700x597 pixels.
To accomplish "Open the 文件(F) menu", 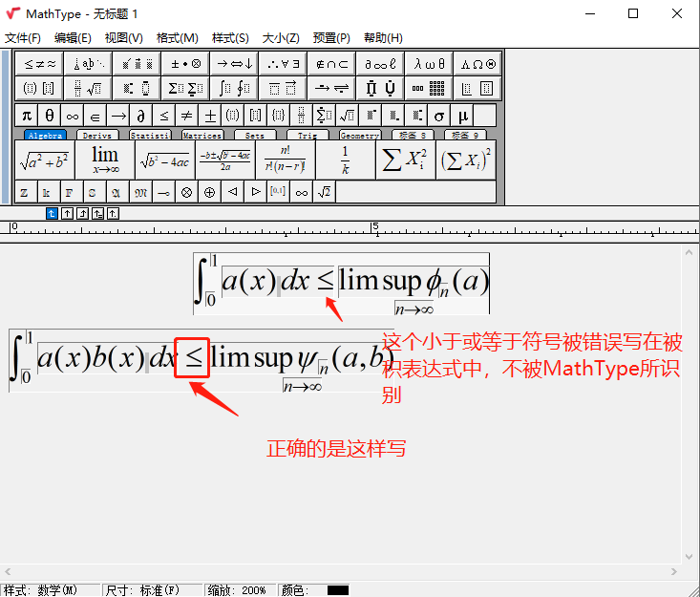I will (23, 38).
